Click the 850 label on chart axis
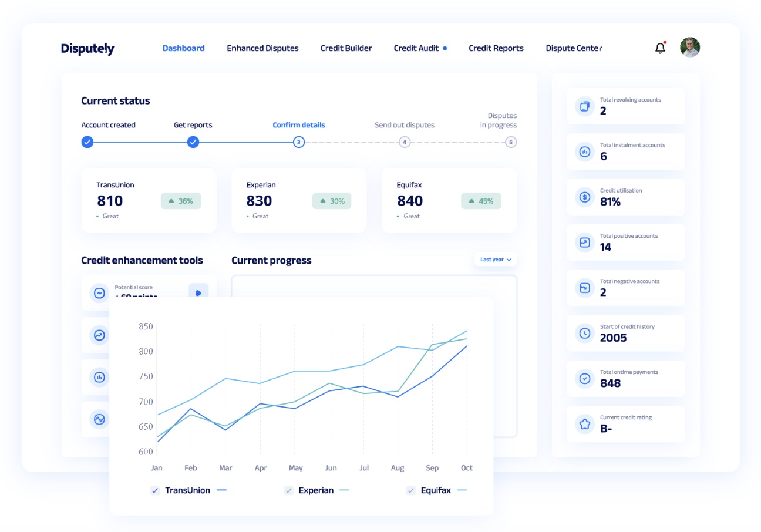 click(146, 326)
